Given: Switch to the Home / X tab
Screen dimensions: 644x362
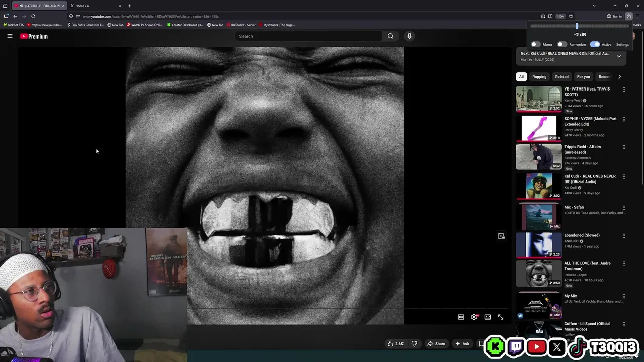Looking at the screenshot, I should [96, 6].
